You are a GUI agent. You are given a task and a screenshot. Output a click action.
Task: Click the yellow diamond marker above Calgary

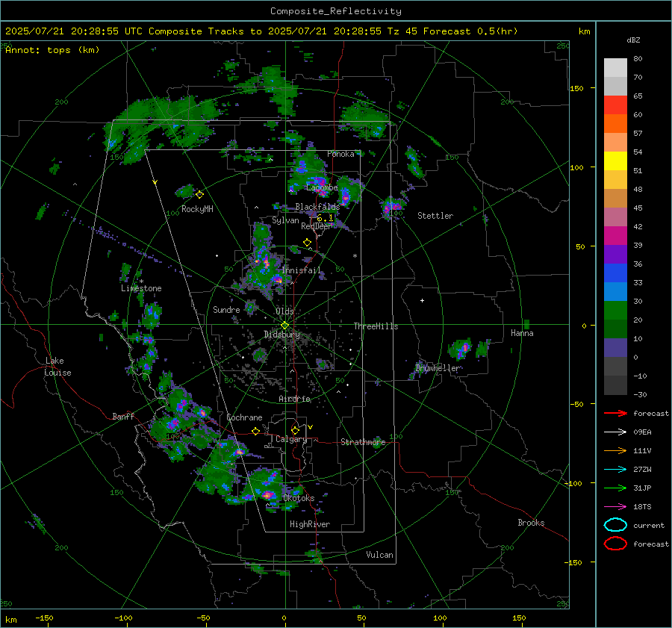[x=295, y=430]
